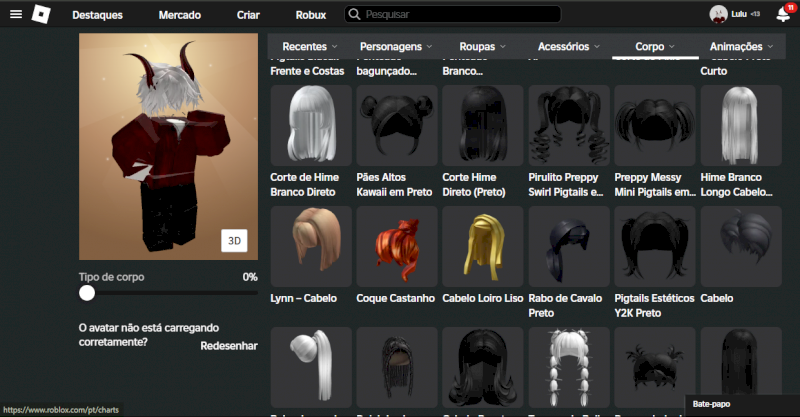This screenshot has width=800, height=417.
Task: Select the Pigtails Estéticos Y2K Preto hair
Action: coord(655,247)
